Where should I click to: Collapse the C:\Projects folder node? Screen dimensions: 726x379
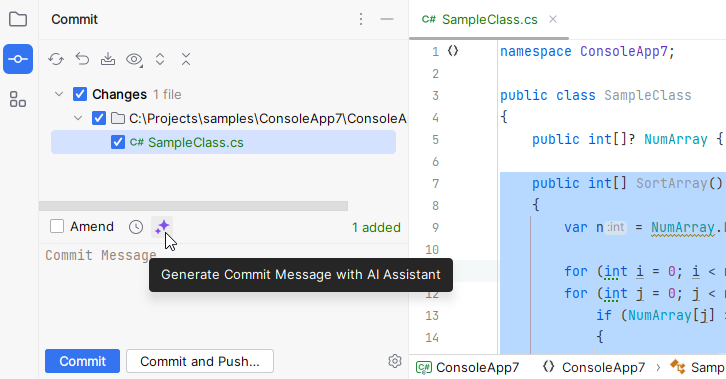pos(78,118)
